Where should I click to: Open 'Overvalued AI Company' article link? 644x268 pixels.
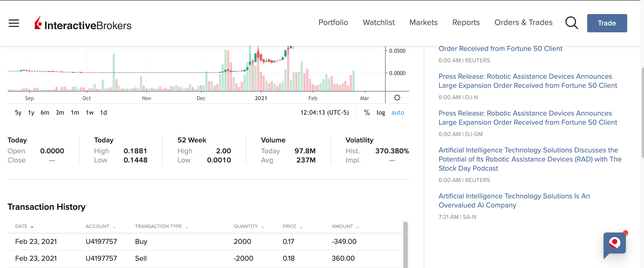tap(514, 200)
